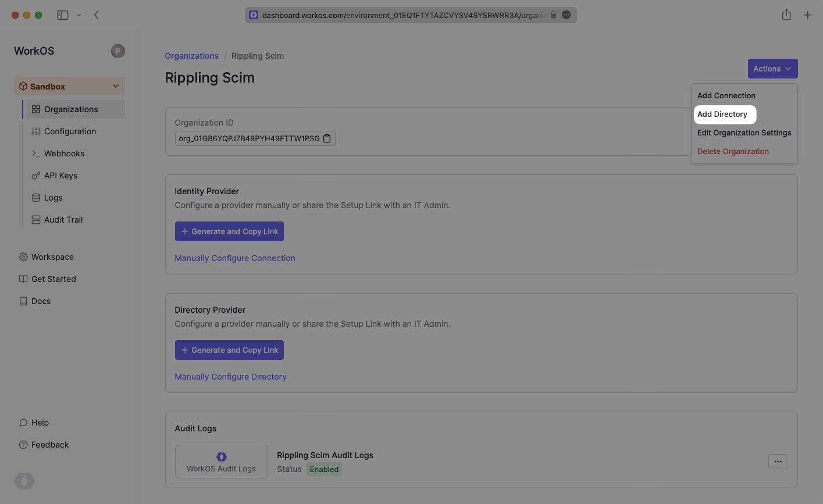Click the Safari share icon

786,15
